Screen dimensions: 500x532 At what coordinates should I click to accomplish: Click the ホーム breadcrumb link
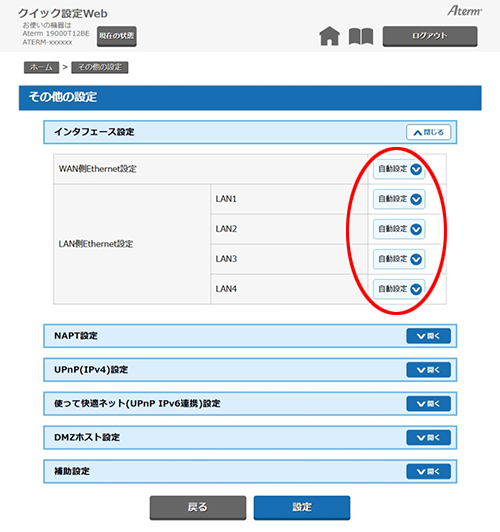[41, 67]
